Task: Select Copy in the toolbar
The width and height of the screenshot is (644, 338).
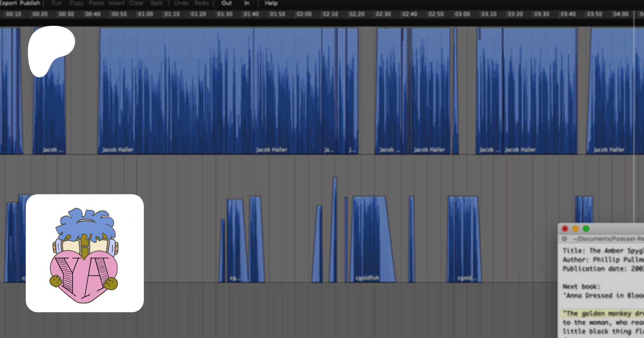Action: point(76,3)
